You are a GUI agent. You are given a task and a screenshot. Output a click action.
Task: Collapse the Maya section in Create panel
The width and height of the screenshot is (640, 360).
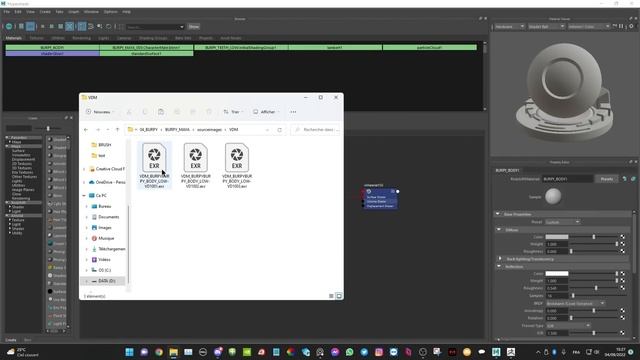tap(7, 146)
